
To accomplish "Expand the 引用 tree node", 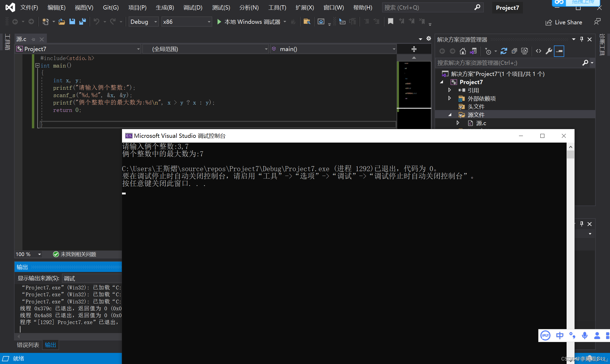I will [x=450, y=90].
